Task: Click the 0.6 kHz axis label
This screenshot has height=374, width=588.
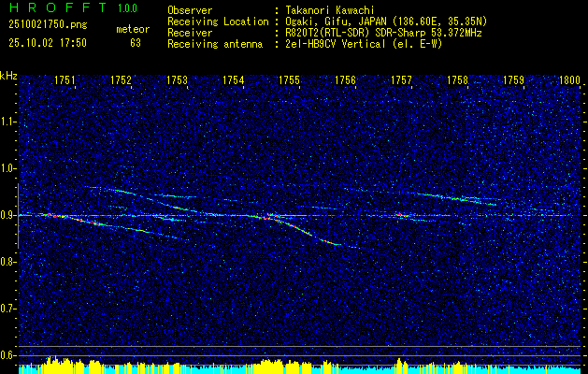Action: (x=7, y=355)
